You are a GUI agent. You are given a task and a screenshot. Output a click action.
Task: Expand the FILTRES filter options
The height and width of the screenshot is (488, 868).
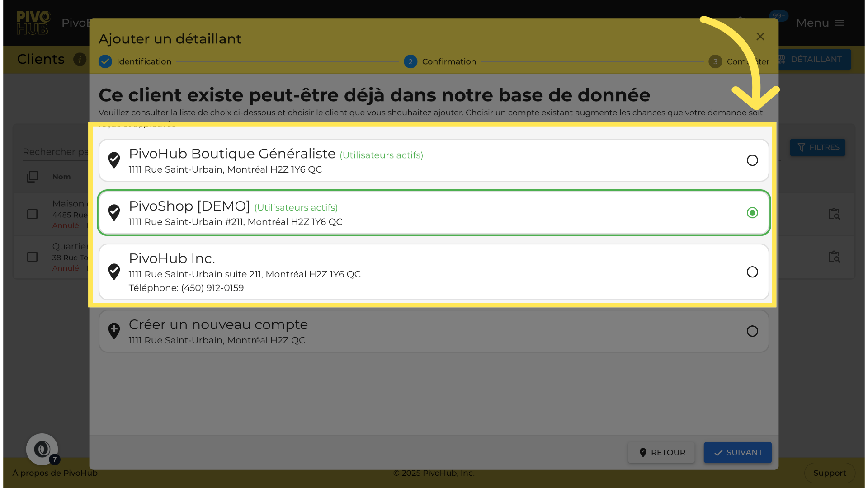click(x=817, y=148)
